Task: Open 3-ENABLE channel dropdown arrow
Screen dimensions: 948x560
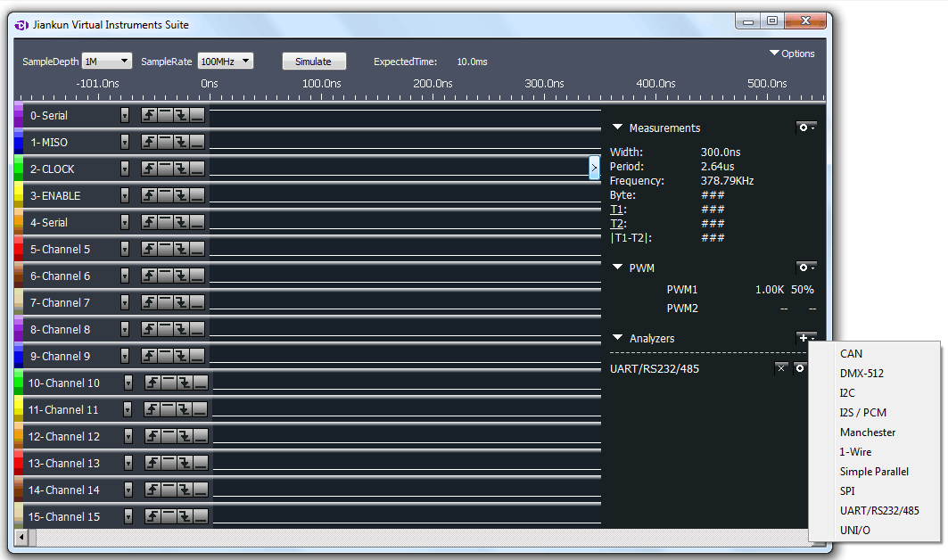Action: (125, 194)
